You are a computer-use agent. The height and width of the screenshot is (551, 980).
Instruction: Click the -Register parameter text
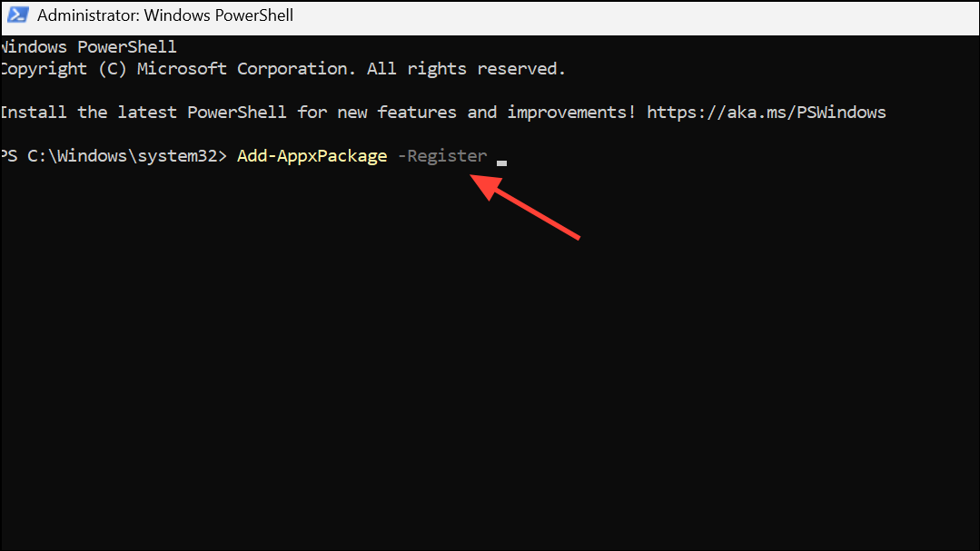click(442, 156)
